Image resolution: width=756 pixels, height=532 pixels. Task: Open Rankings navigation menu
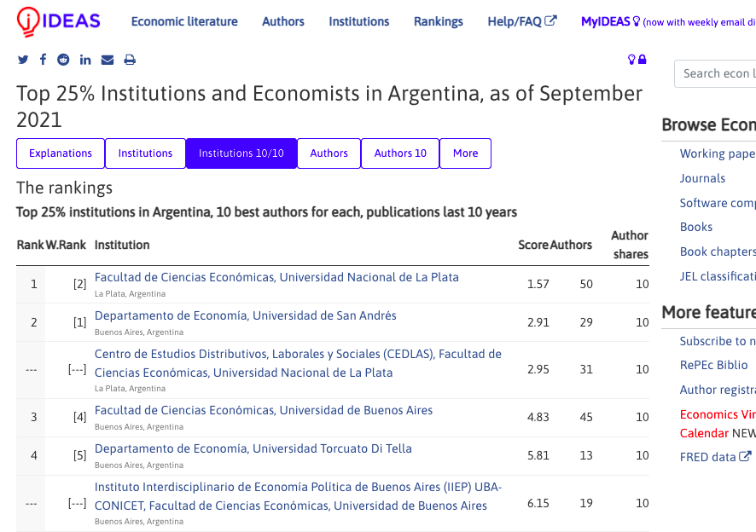point(439,21)
